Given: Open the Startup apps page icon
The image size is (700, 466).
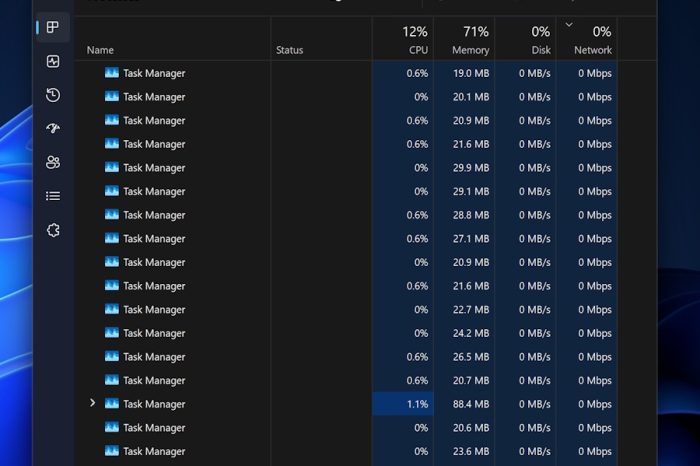Looking at the screenshot, I should (53, 129).
